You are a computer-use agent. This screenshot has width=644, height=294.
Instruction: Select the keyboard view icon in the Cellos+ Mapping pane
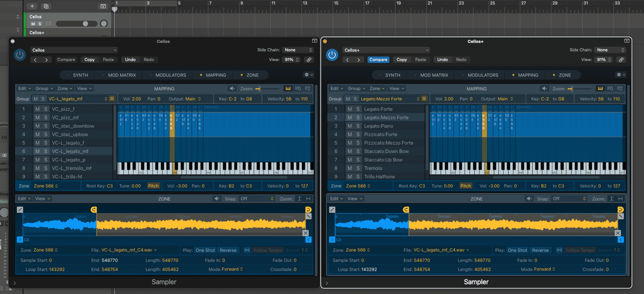coord(600,88)
